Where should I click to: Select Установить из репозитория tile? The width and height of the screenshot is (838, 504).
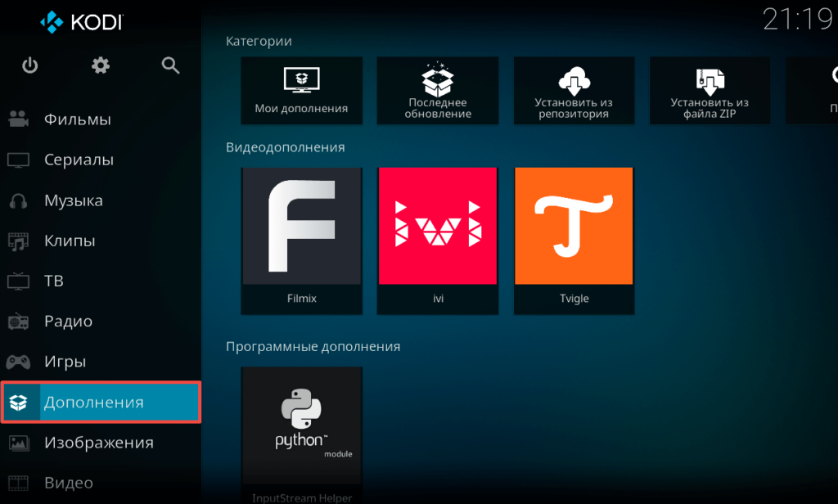coord(573,90)
